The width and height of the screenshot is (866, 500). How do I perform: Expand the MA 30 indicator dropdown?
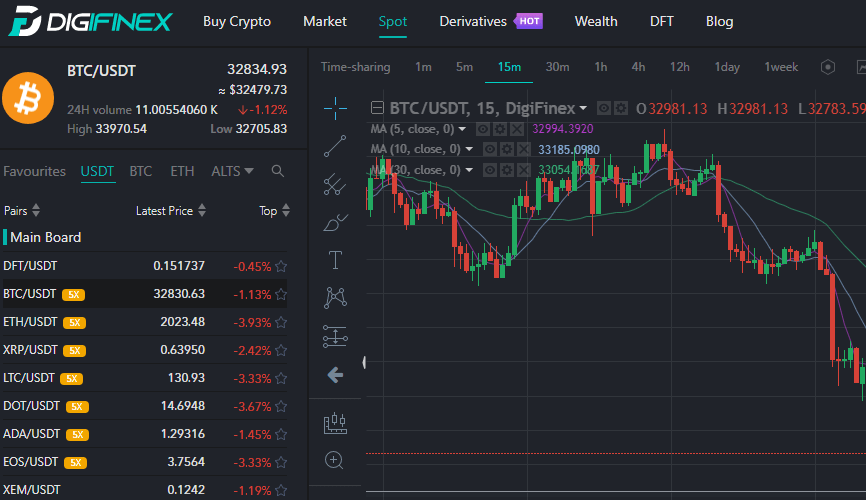[469, 170]
